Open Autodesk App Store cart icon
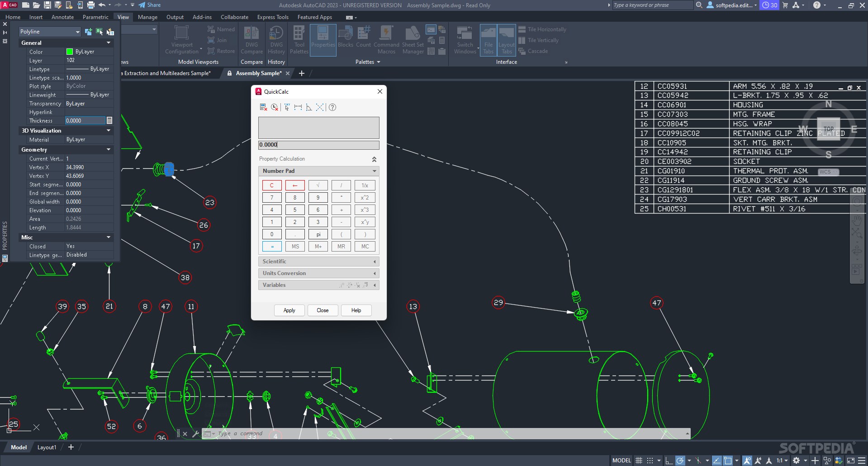The image size is (868, 466). 785,5
